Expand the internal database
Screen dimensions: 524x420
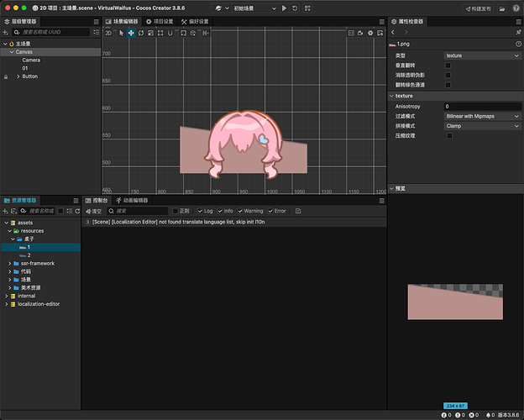[7, 296]
